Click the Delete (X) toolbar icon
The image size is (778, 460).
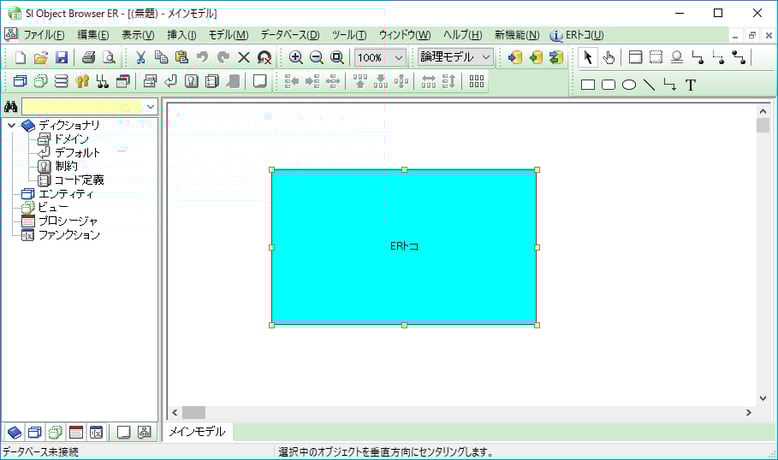point(243,58)
